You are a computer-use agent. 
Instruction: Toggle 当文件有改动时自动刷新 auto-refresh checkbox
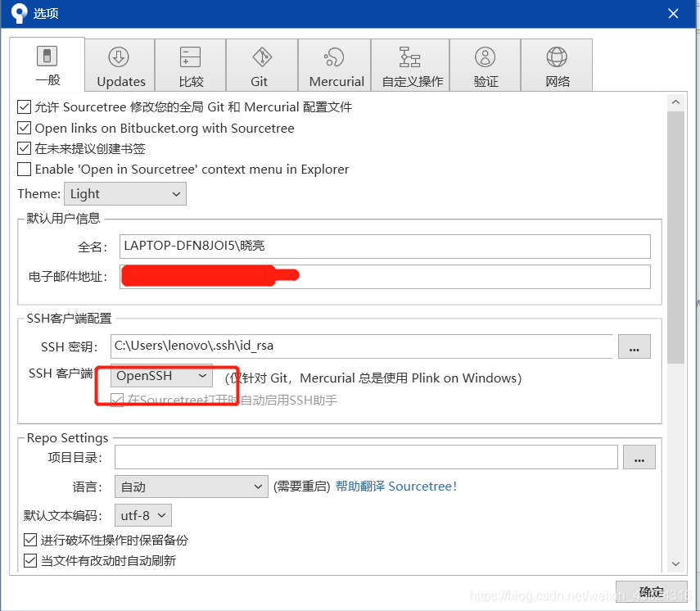click(30, 560)
